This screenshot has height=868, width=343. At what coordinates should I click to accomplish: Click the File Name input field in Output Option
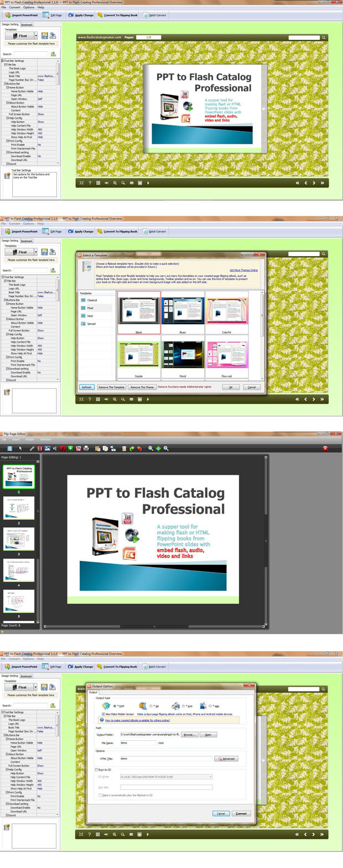138,743
